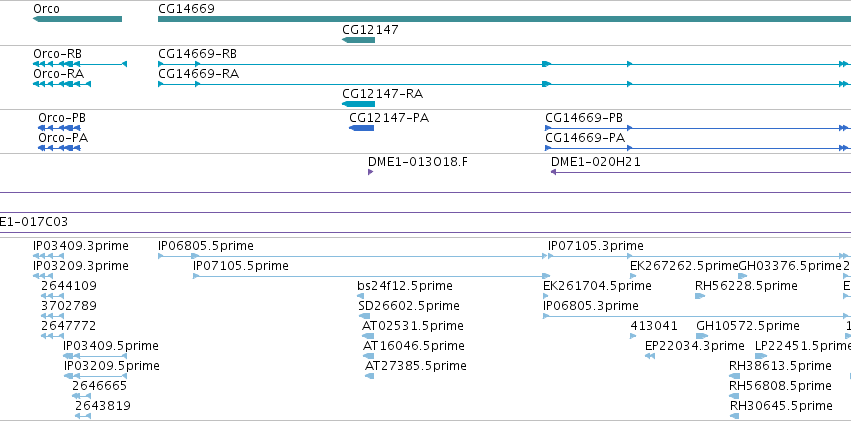Viewport: 851px width, 421px height.
Task: Click the DME1-013O18.F purple arrow marker
Action: tap(371, 172)
